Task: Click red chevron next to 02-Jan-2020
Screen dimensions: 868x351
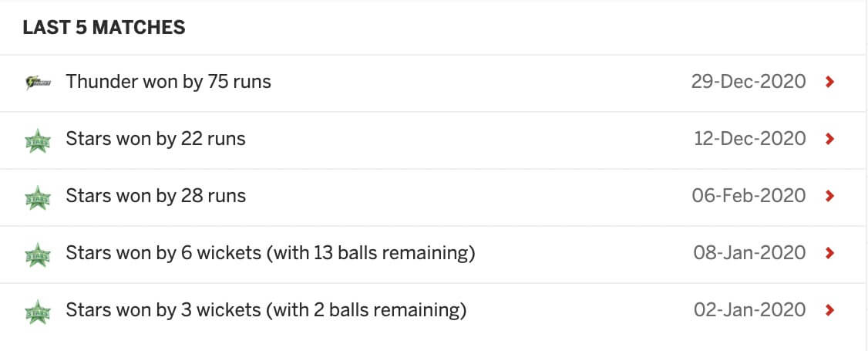Action: pyautogui.click(x=829, y=310)
